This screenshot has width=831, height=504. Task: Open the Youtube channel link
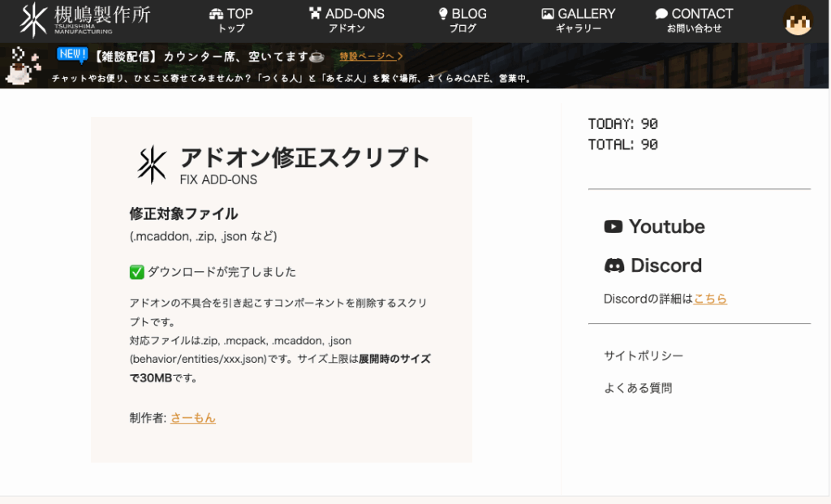pos(666,226)
